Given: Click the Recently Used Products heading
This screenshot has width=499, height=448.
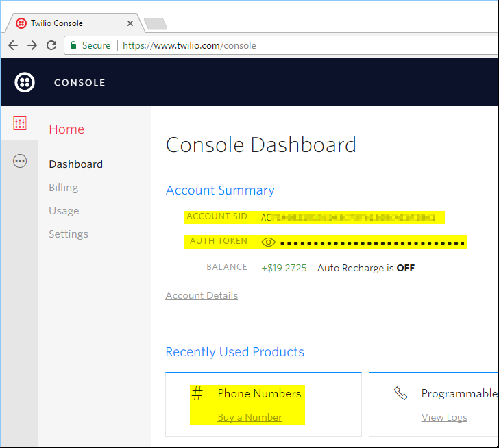Looking at the screenshot, I should pyautogui.click(x=235, y=352).
